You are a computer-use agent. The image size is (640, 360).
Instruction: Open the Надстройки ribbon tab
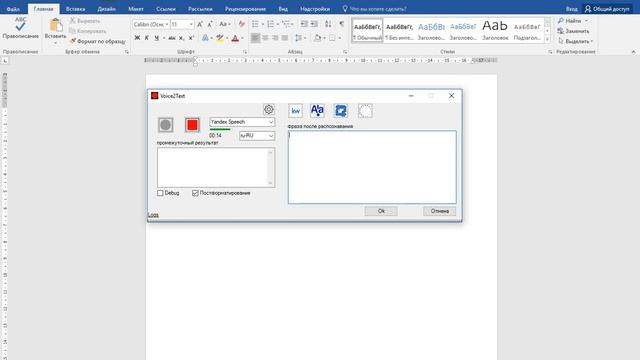tap(315, 9)
